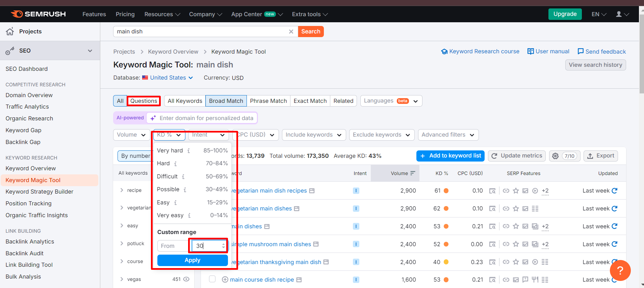644x288 pixels.
Task: Open Languages beta dropdown
Action: [391, 101]
